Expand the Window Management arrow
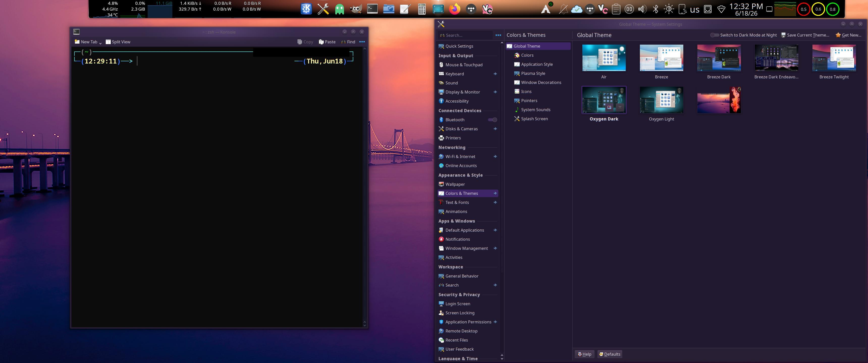This screenshot has height=363, width=868. point(495,248)
